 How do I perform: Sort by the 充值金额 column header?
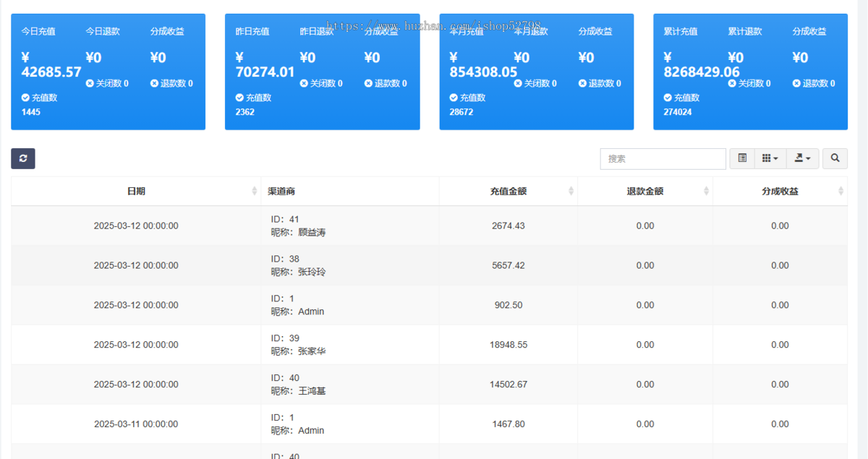(508, 192)
